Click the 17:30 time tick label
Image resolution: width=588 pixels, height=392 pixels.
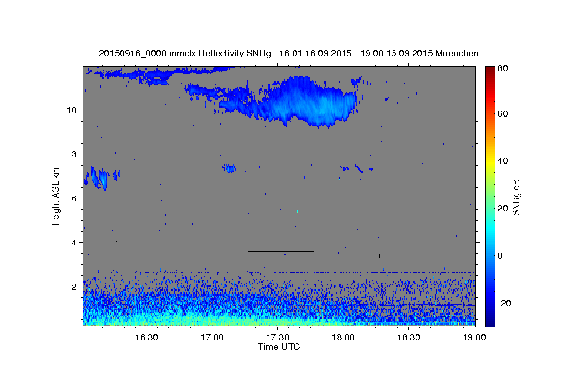278,338
